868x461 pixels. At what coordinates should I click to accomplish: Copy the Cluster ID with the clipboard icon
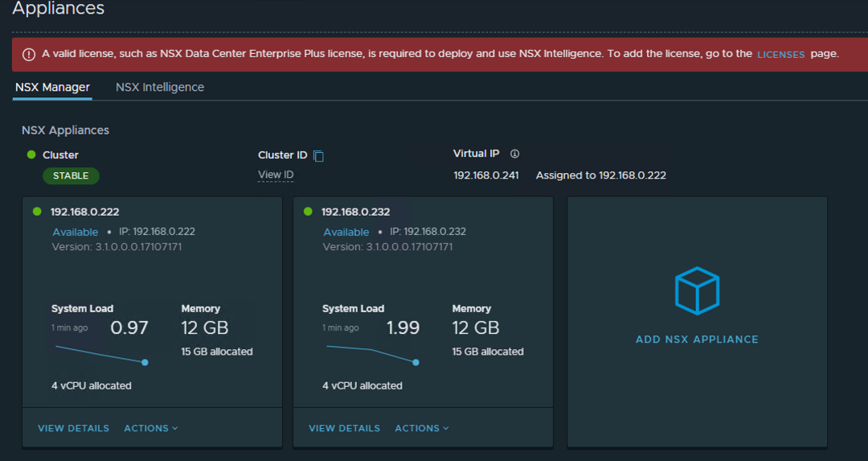[318, 156]
